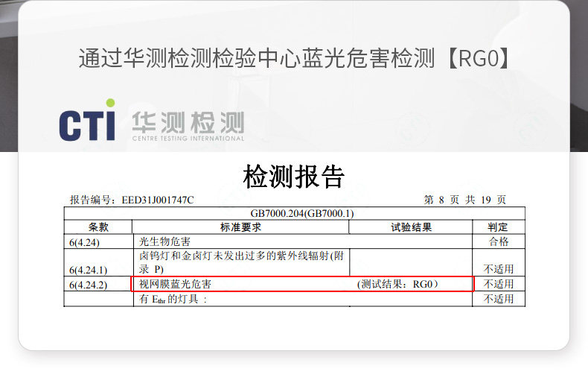
Task: Click the GB7000.204(GB7000.1) standard heading
Action: (x=302, y=214)
